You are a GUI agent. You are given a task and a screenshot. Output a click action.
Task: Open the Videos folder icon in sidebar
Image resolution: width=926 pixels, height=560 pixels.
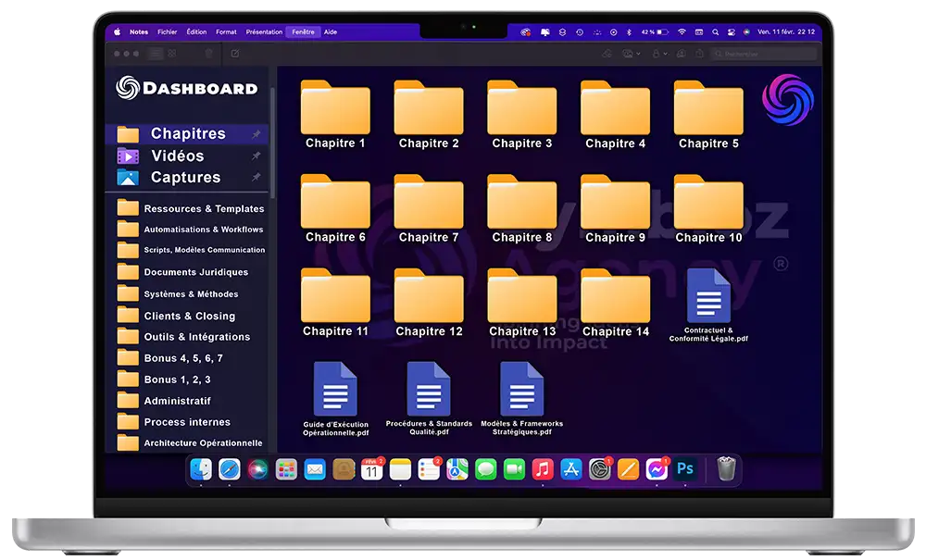click(x=128, y=156)
